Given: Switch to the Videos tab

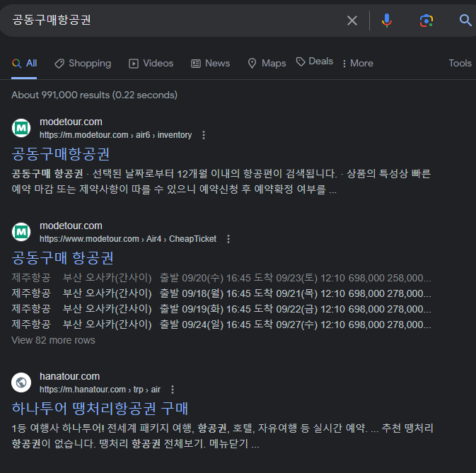Looking at the screenshot, I should [151, 64].
